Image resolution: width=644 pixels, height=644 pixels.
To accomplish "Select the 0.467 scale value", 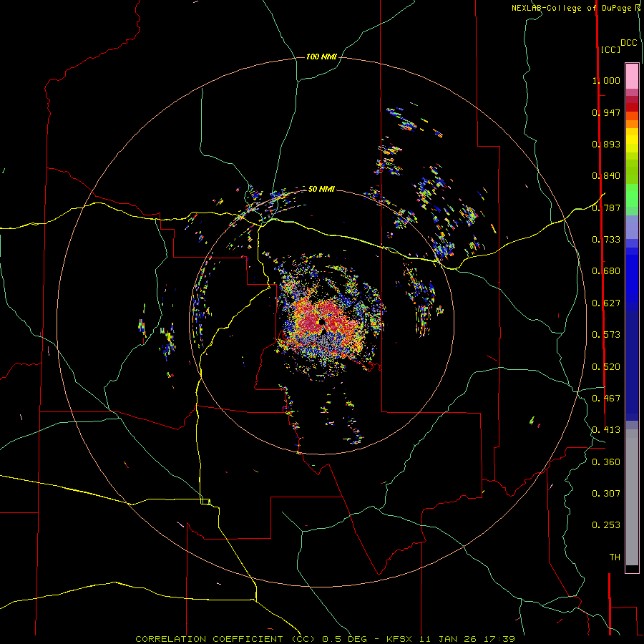I will pos(606,399).
